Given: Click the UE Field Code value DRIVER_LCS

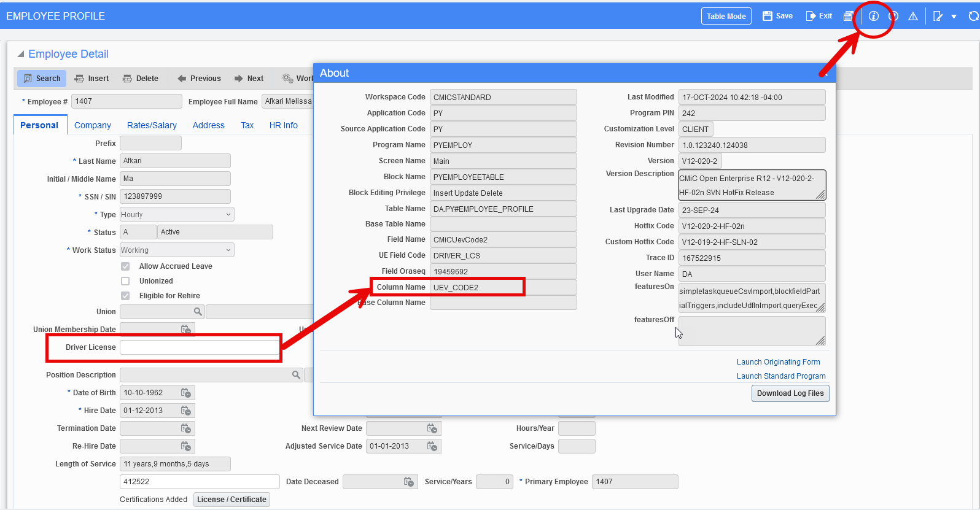Looking at the screenshot, I should click(x=503, y=255).
